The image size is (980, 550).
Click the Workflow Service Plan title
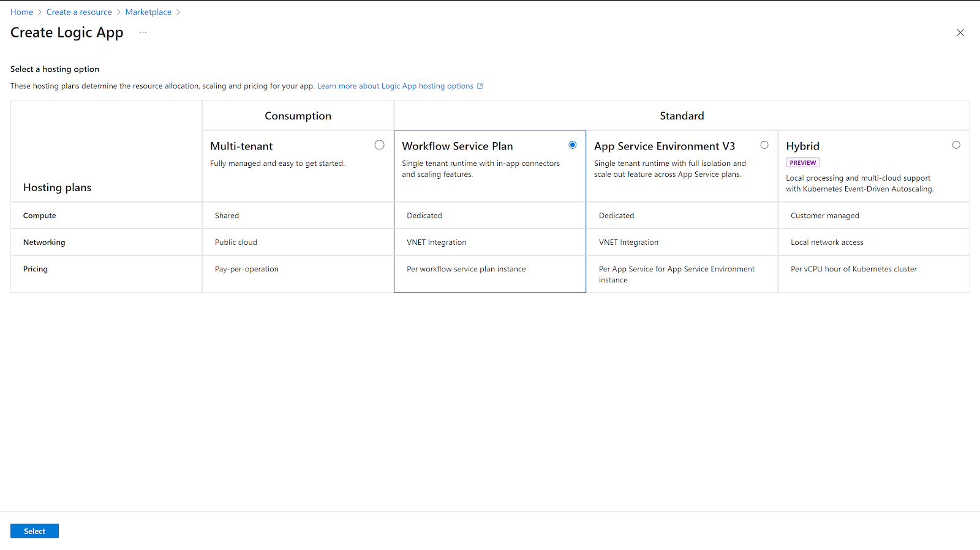(458, 146)
